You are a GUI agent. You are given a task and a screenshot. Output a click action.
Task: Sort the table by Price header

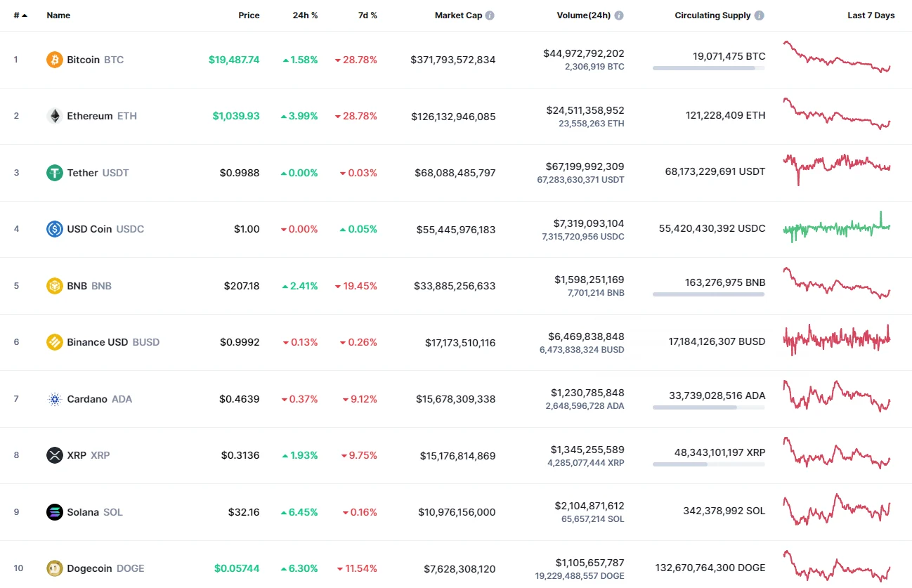(249, 15)
